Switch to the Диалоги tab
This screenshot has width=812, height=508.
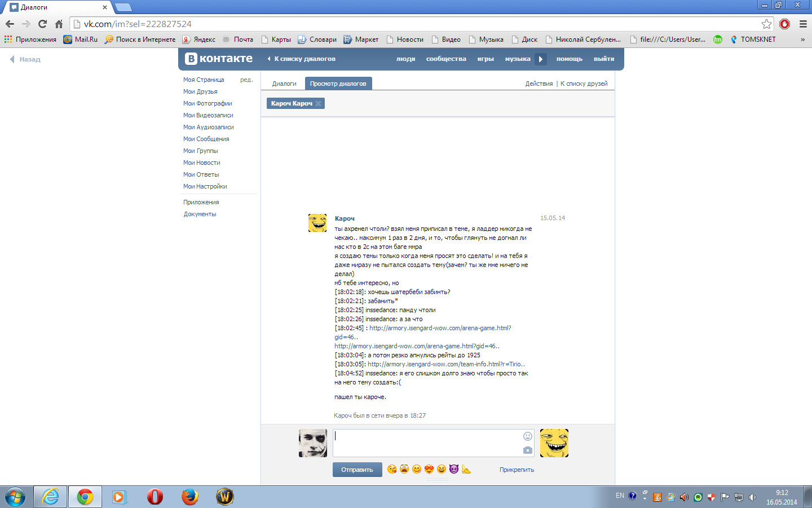pos(284,84)
